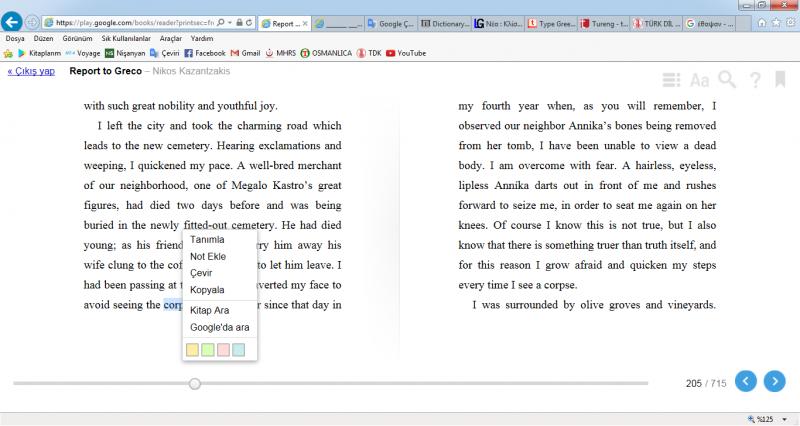800x426 pixels.
Task: Switch to the Dictionary tab
Action: click(x=444, y=23)
